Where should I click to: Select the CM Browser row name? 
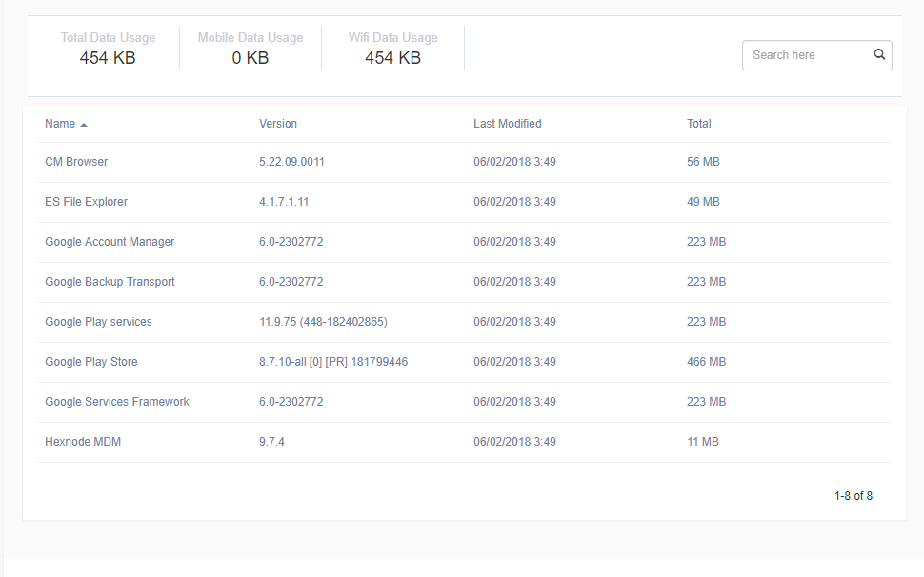(x=76, y=161)
